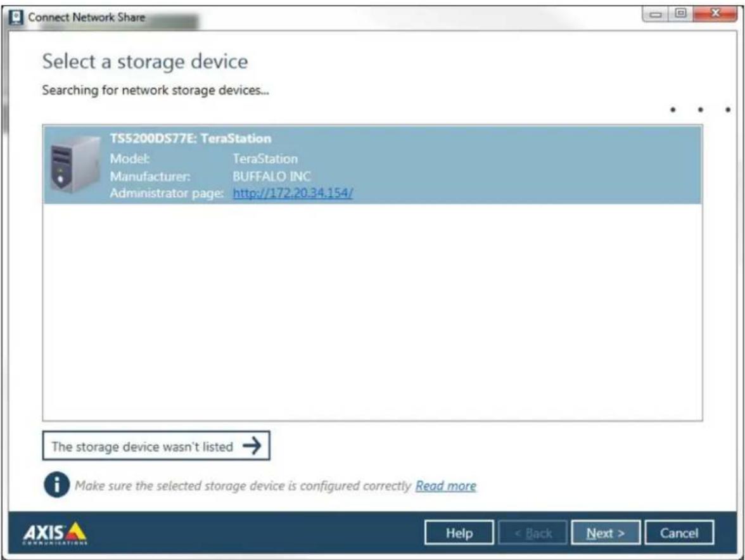The height and width of the screenshot is (560, 745).
Task: Close the Connect Network Share window
Action: click(x=715, y=13)
